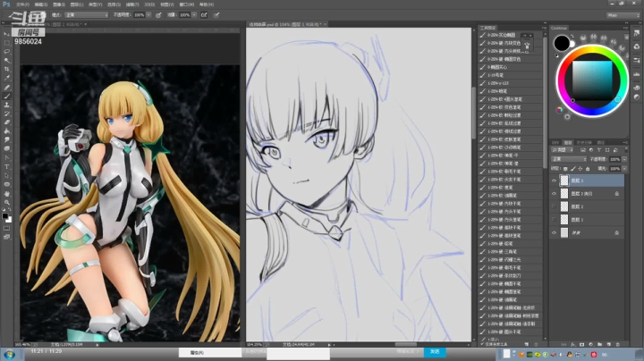Select the Clone Stamp tool
This screenshot has width=644, height=361.
(x=6, y=105)
